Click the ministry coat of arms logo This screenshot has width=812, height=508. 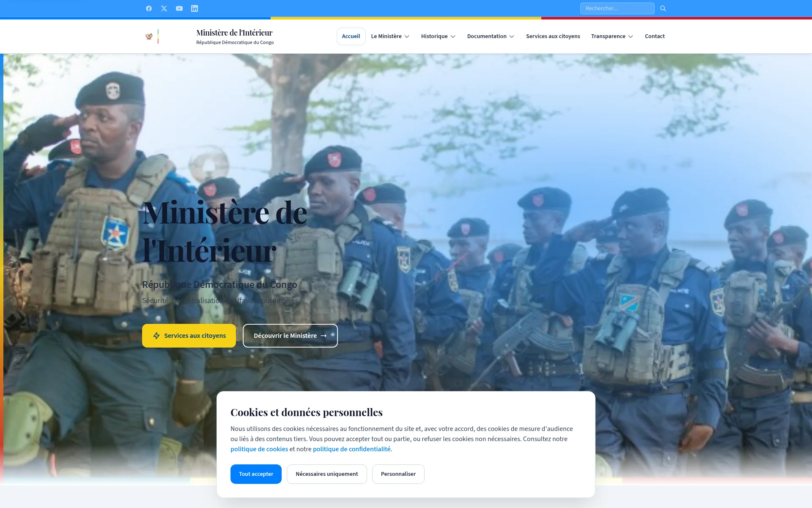[x=149, y=36]
